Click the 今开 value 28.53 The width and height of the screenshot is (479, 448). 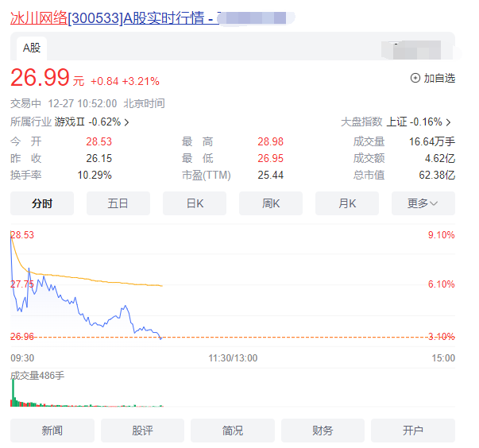pyautogui.click(x=99, y=141)
